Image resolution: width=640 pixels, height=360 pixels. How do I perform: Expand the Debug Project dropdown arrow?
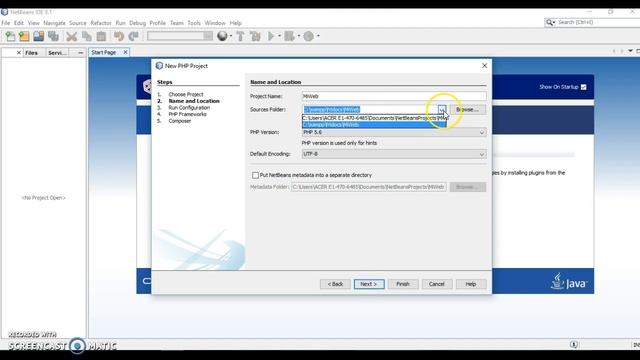coord(299,36)
